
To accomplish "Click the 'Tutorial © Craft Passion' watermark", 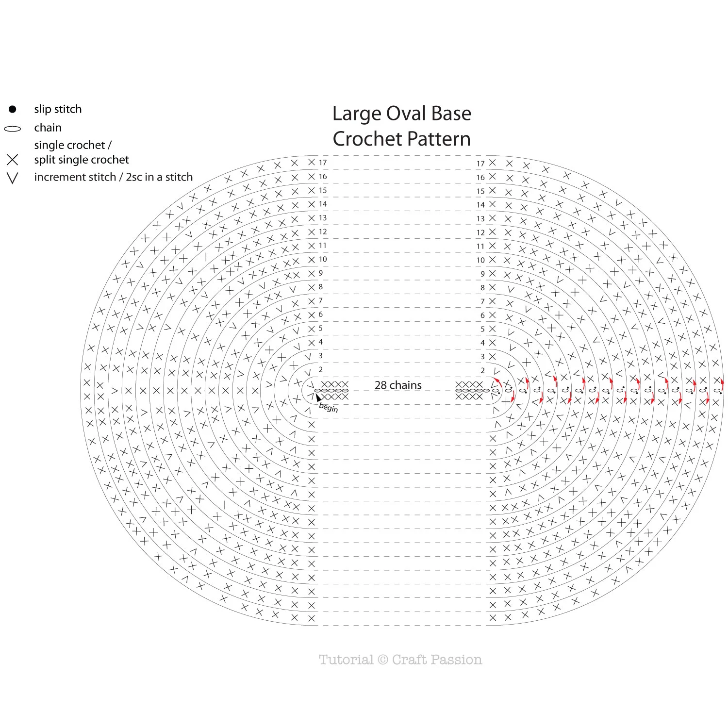I will click(400, 660).
